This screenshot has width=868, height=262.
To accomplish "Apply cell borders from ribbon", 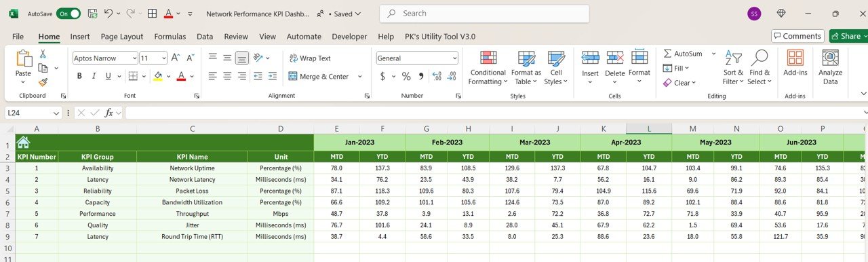I will tap(133, 76).
